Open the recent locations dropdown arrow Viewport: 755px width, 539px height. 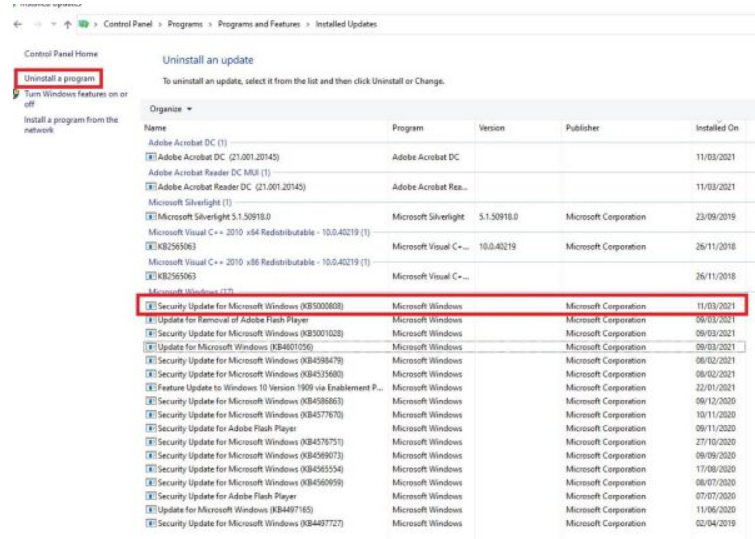click(53, 24)
